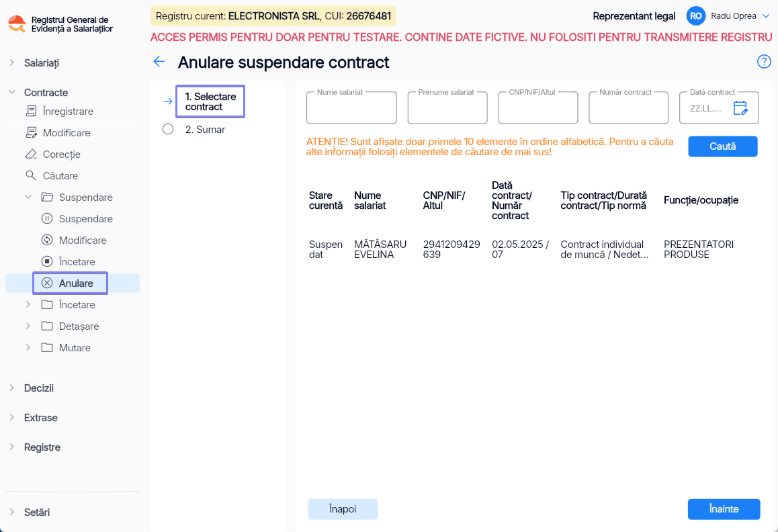The width and height of the screenshot is (778, 532).
Task: Click the Modificare contract edit icon
Action: pos(32,132)
